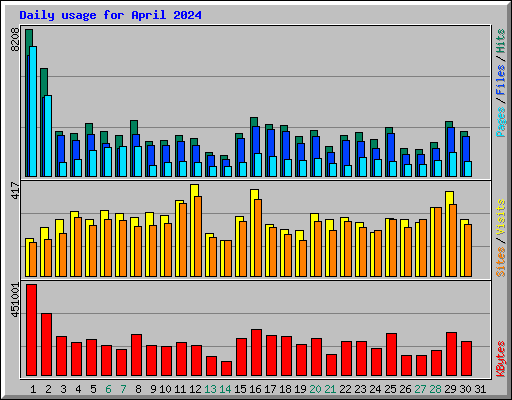
Task: Click day label 16 on the x-axis
Action: (x=255, y=389)
